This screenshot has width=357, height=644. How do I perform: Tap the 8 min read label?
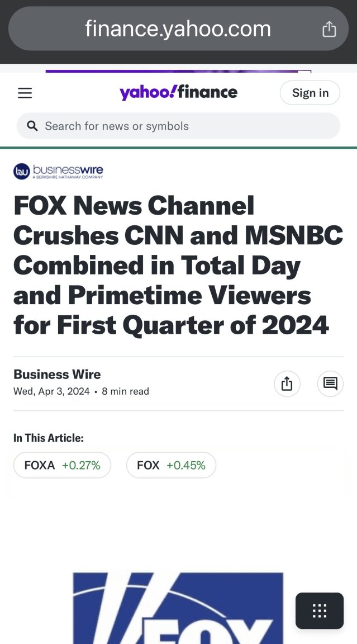coord(125,391)
